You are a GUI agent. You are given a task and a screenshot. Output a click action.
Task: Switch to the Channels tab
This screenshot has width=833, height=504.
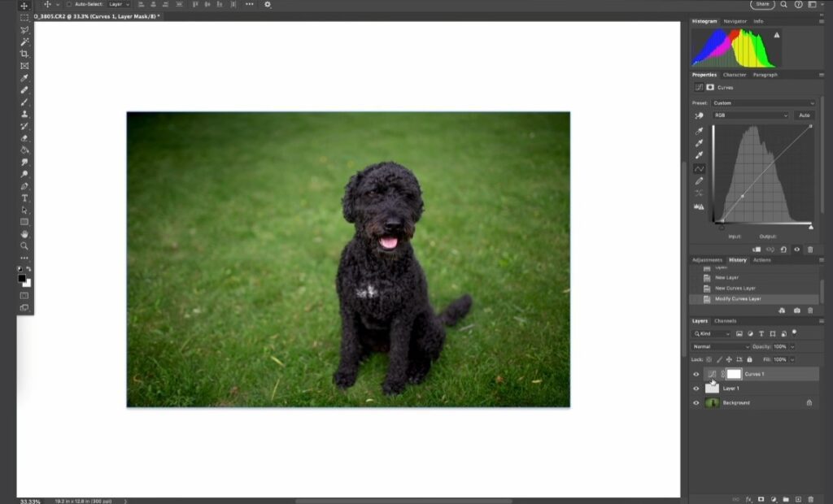tap(725, 320)
